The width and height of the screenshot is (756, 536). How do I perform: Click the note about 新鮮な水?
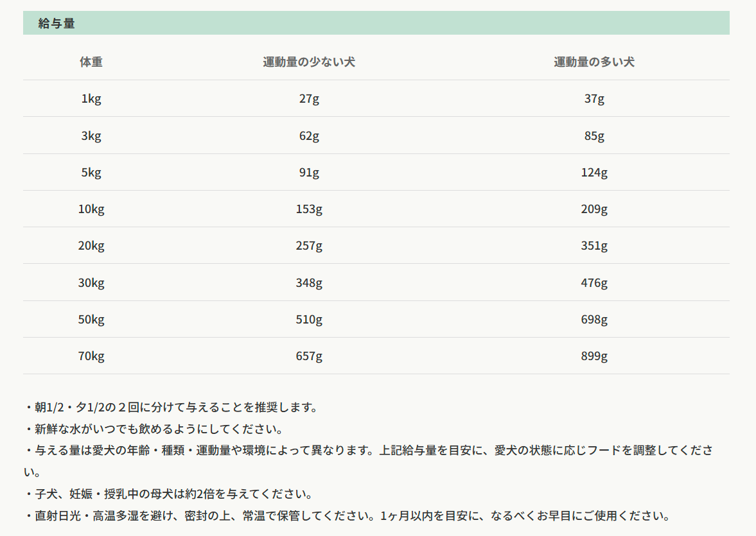tap(154, 429)
